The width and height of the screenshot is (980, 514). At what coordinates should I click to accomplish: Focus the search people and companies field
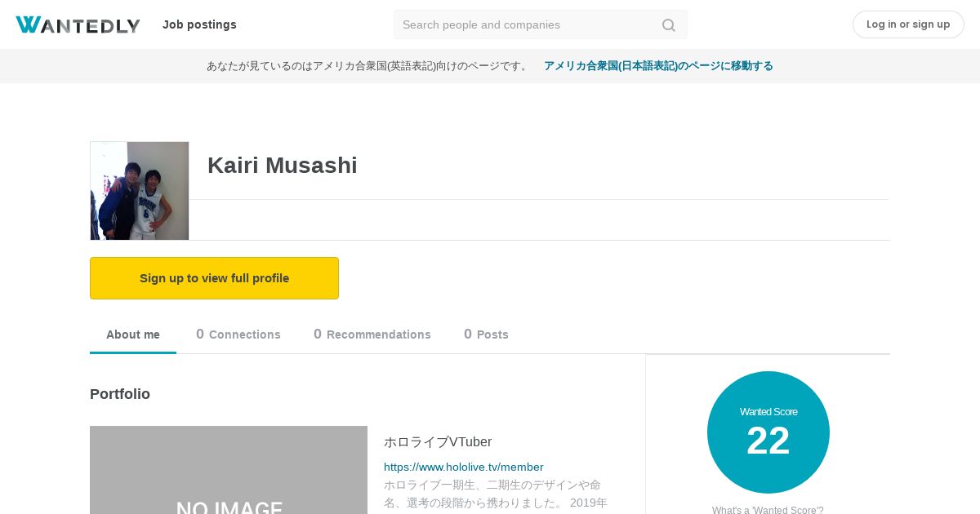(x=540, y=24)
